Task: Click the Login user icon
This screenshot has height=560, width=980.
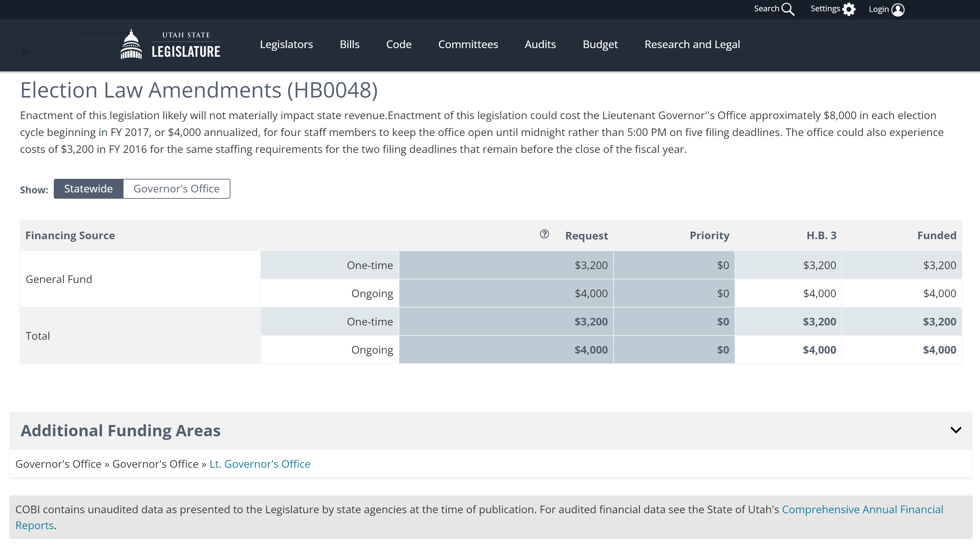Action: tap(898, 10)
